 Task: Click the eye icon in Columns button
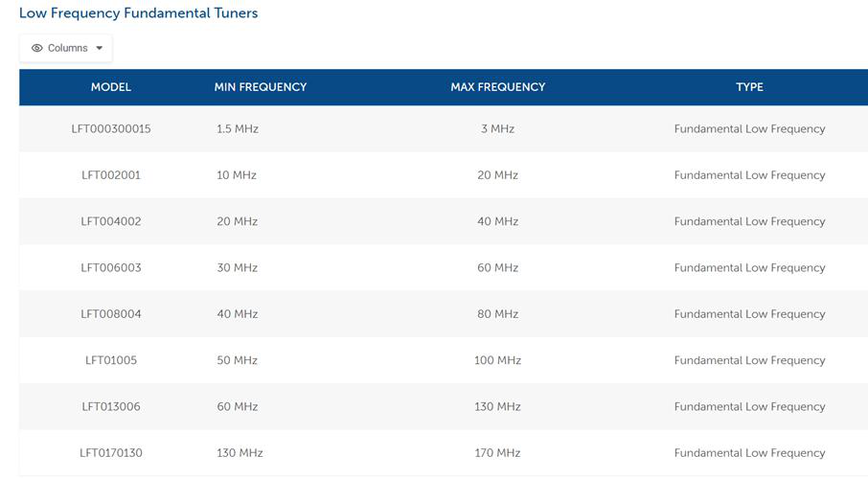click(x=37, y=48)
